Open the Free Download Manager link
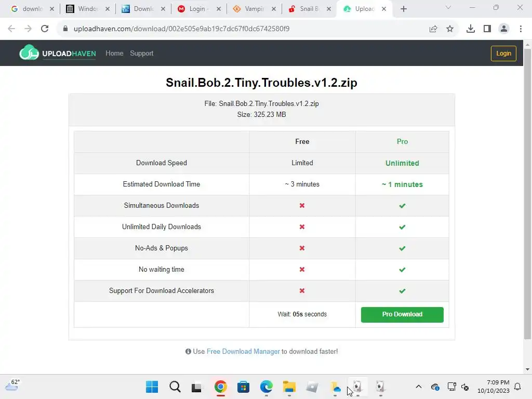Viewport: 532px width, 399px height. (x=243, y=352)
